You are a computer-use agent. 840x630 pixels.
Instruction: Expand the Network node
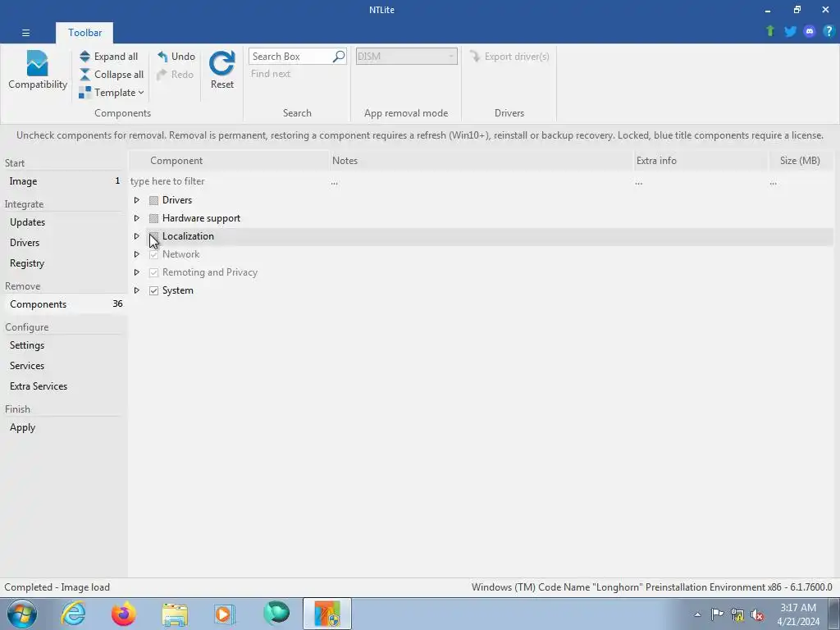point(137,254)
